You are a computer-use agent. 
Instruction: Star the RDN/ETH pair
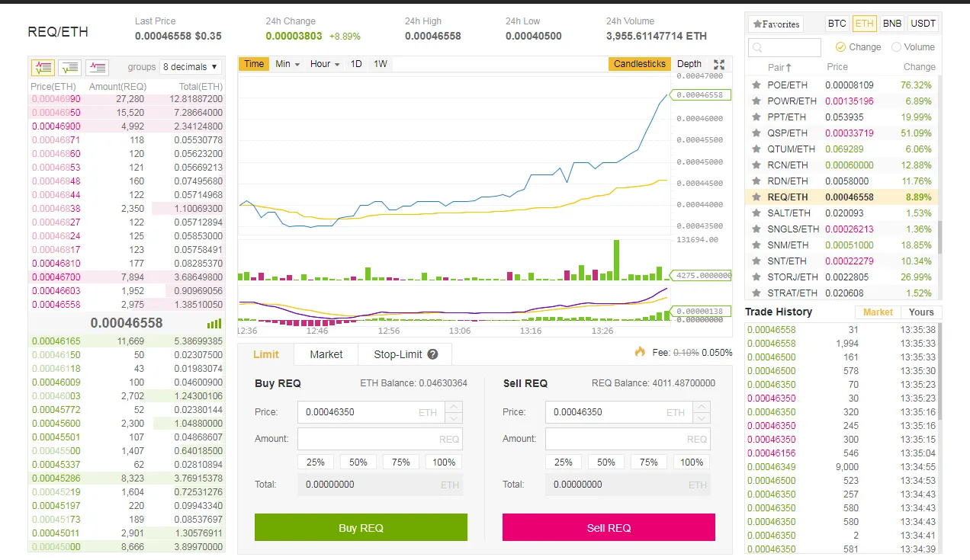click(x=756, y=181)
